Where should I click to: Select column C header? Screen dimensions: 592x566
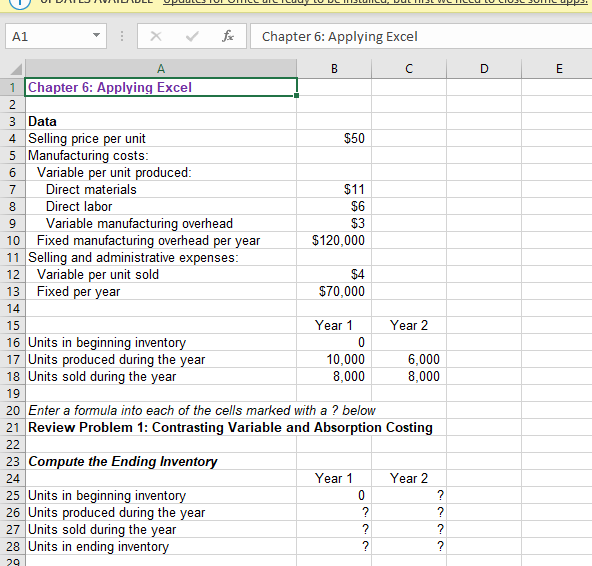[409, 69]
